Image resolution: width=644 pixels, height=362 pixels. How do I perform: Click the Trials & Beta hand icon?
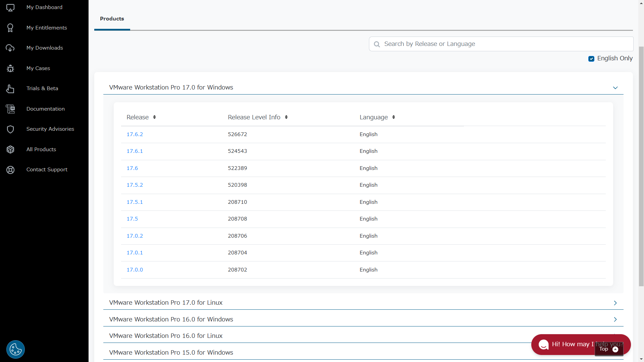10,88
